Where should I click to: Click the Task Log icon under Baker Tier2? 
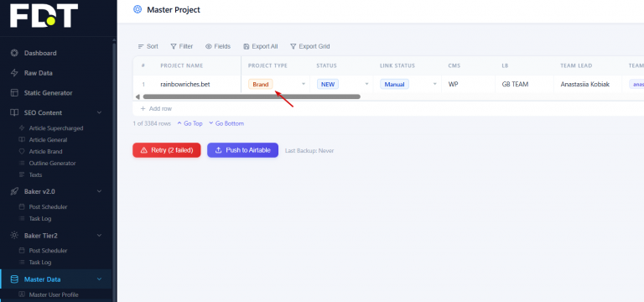pyautogui.click(x=22, y=262)
